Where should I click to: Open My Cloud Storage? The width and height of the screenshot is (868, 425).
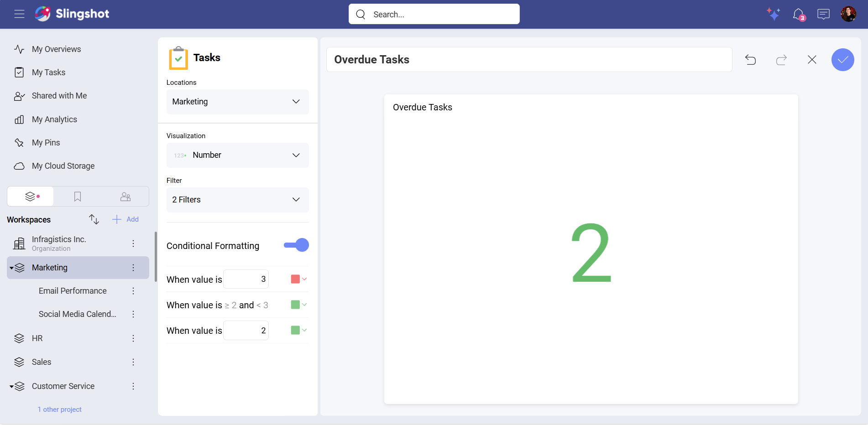point(63,166)
